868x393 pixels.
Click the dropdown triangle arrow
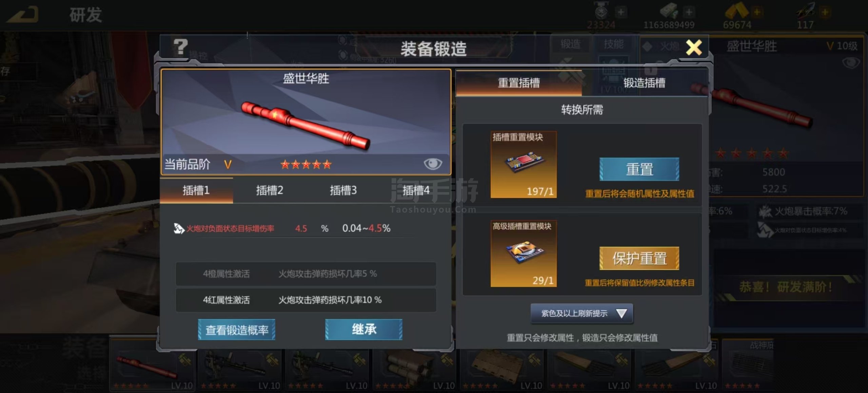pyautogui.click(x=622, y=313)
